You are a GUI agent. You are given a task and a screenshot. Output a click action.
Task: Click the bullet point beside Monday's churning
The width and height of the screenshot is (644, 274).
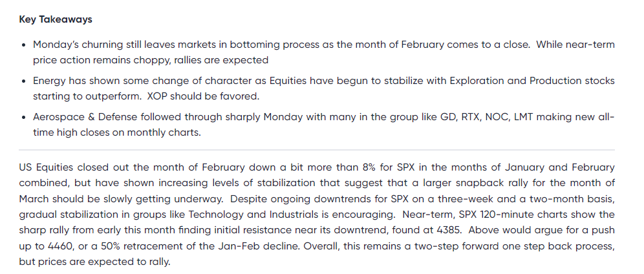coord(24,45)
